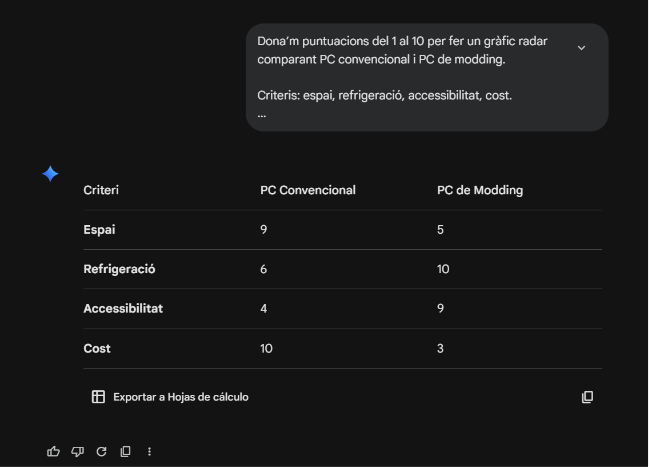Click the Gemini blue star icon
The width and height of the screenshot is (649, 467).
click(50, 174)
